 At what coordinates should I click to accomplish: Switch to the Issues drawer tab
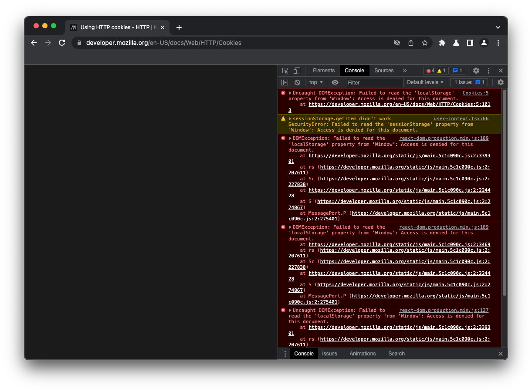click(329, 354)
